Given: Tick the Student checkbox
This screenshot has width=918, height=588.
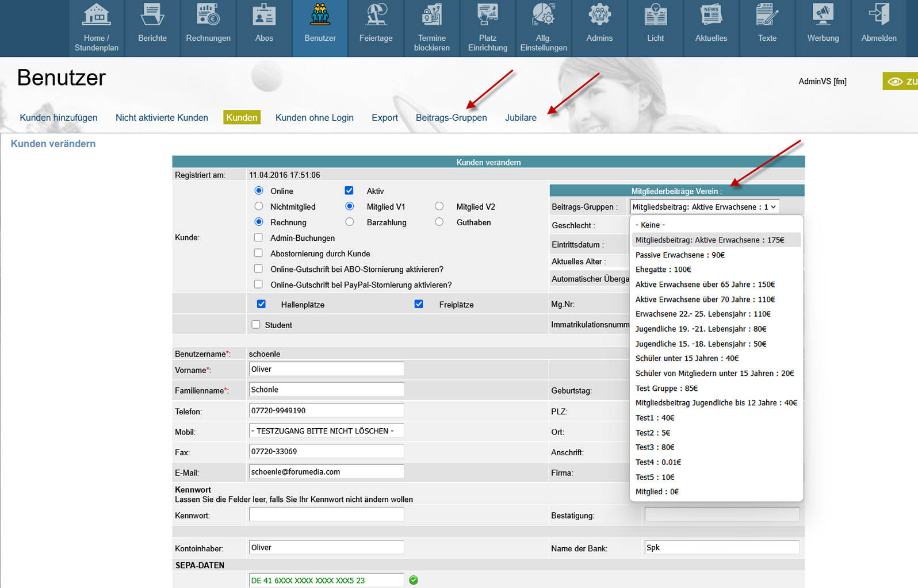Looking at the screenshot, I should (256, 325).
